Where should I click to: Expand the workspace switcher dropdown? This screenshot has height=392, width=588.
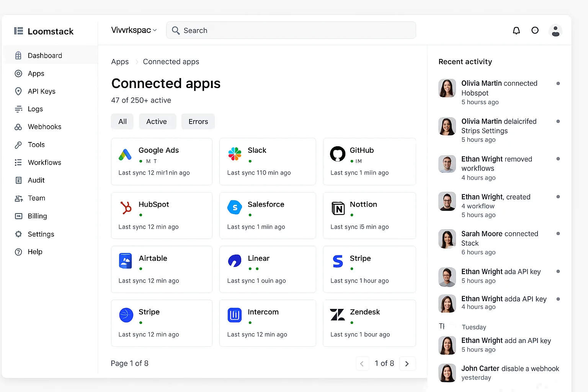(134, 30)
